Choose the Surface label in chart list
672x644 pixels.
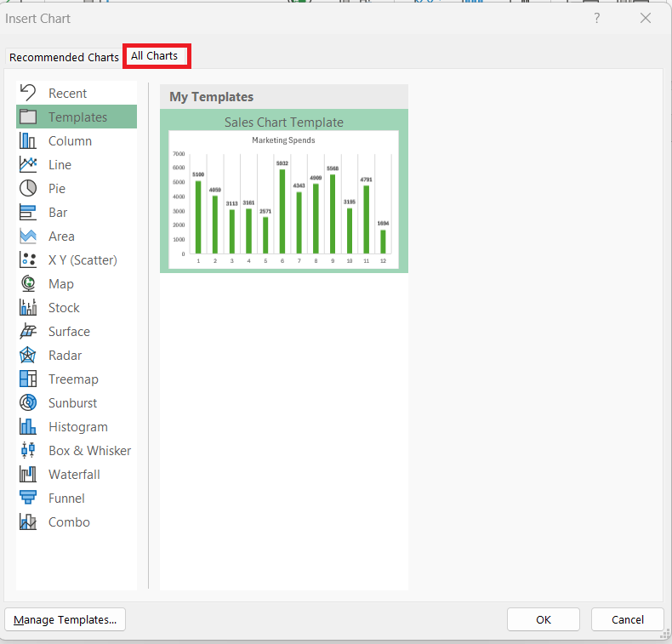tap(70, 332)
